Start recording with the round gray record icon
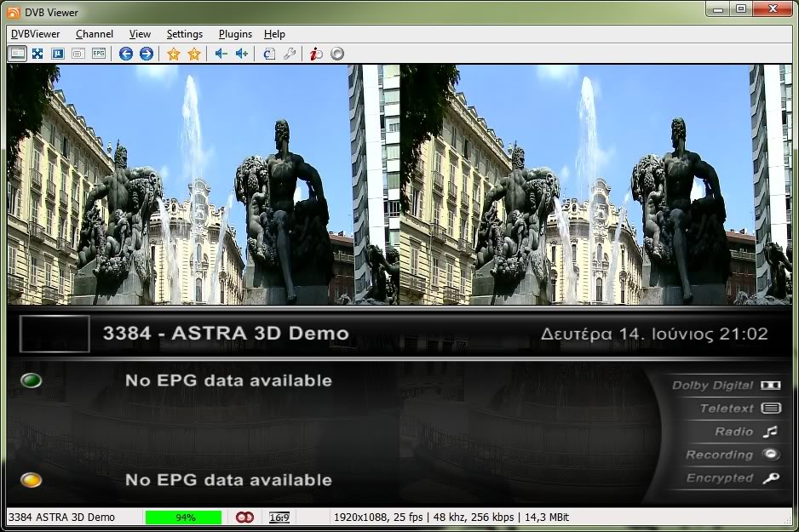Viewport: 799px width, 532px height. (x=337, y=54)
